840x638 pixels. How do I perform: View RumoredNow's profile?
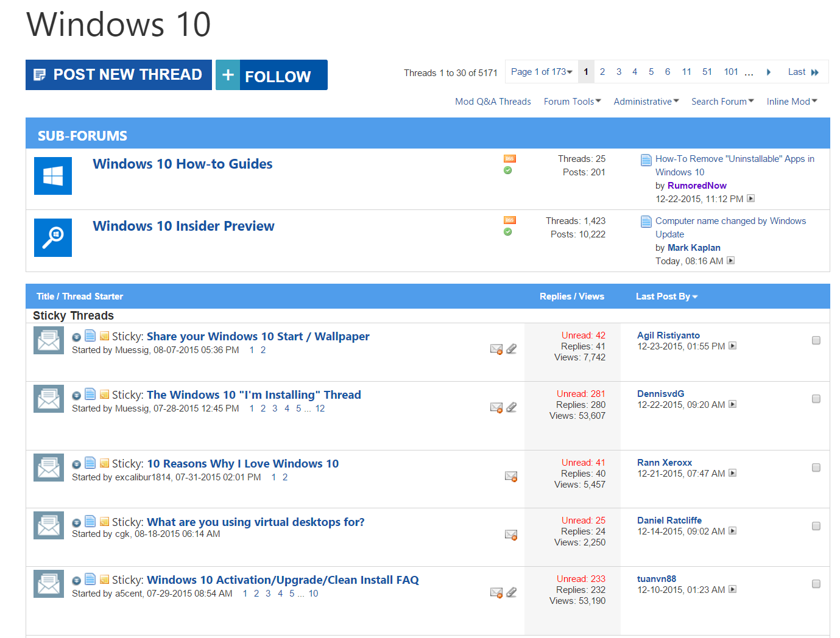click(697, 186)
